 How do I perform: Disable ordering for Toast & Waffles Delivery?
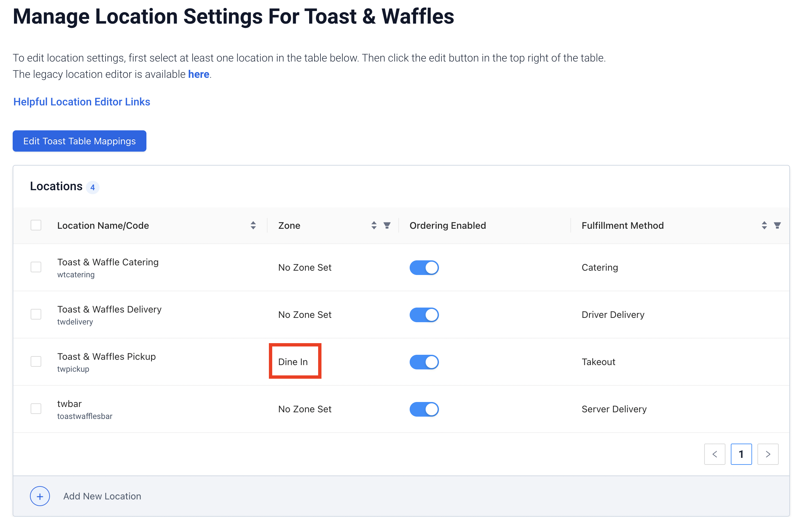tap(424, 315)
